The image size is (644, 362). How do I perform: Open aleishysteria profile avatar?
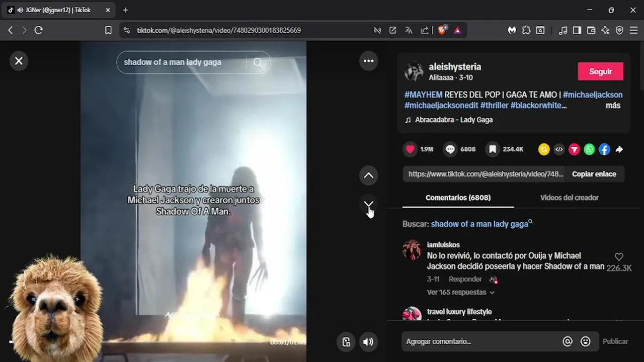pyautogui.click(x=414, y=71)
